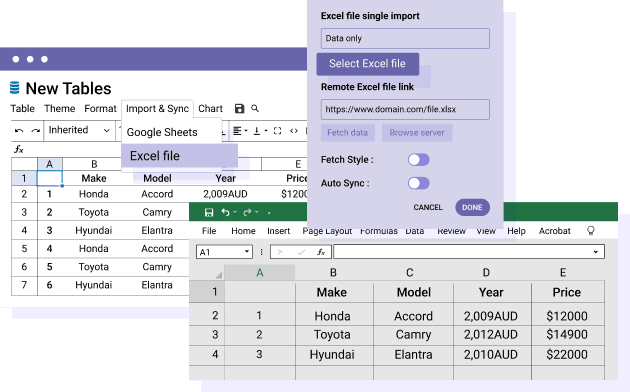Click the Excel formula bar input
630x392 pixels.
468,252
